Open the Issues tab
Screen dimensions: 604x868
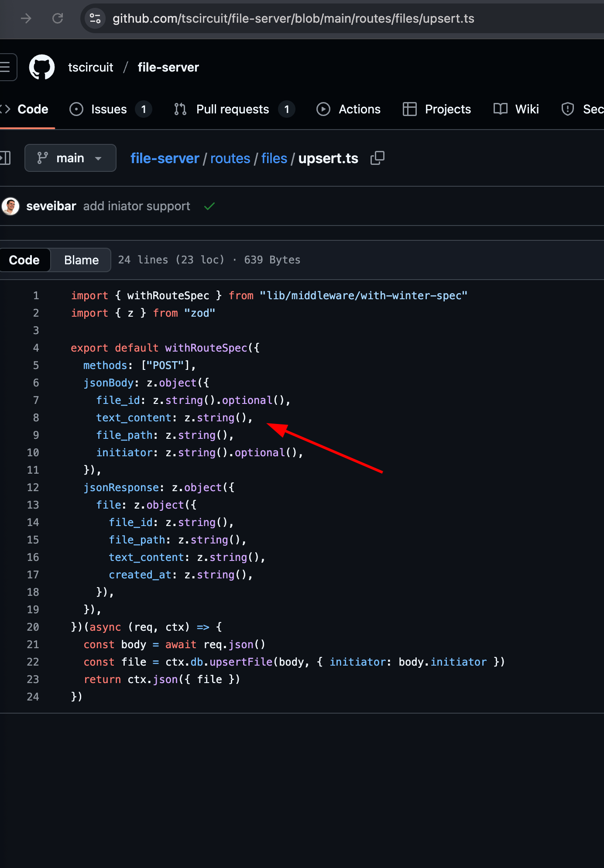[109, 109]
